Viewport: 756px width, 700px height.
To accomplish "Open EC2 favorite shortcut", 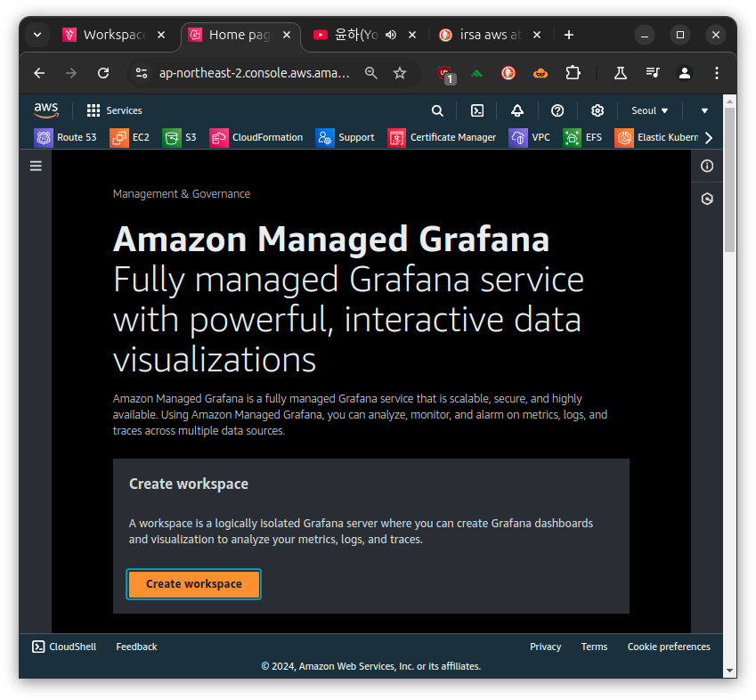I will coord(129,137).
